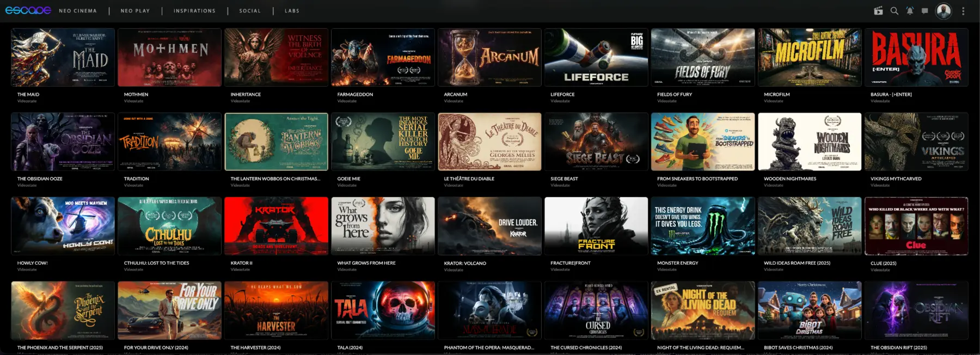Open Night of the Living Dead poster
980x355 pixels.
pos(703,310)
